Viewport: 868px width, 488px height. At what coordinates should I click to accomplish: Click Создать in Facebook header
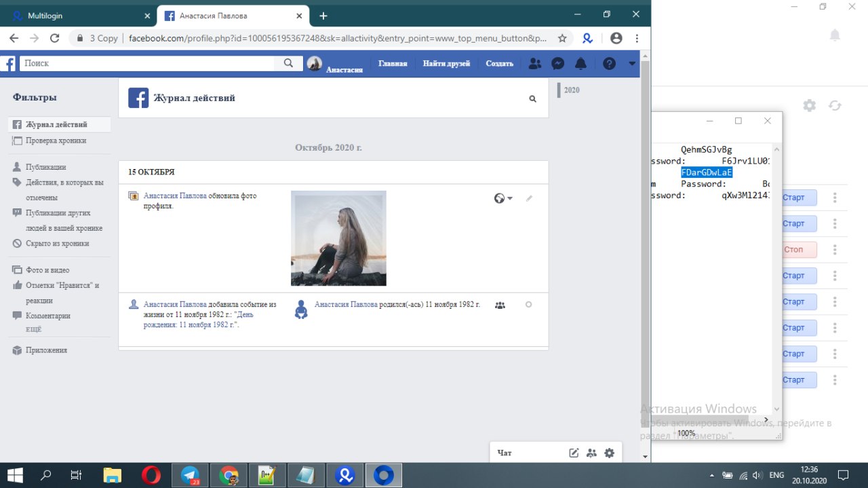(x=500, y=64)
